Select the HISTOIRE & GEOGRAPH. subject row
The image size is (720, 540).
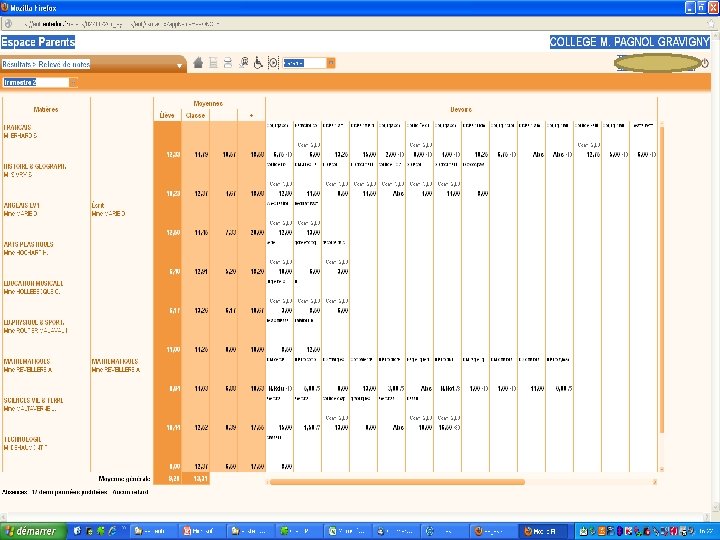[x=35, y=166]
